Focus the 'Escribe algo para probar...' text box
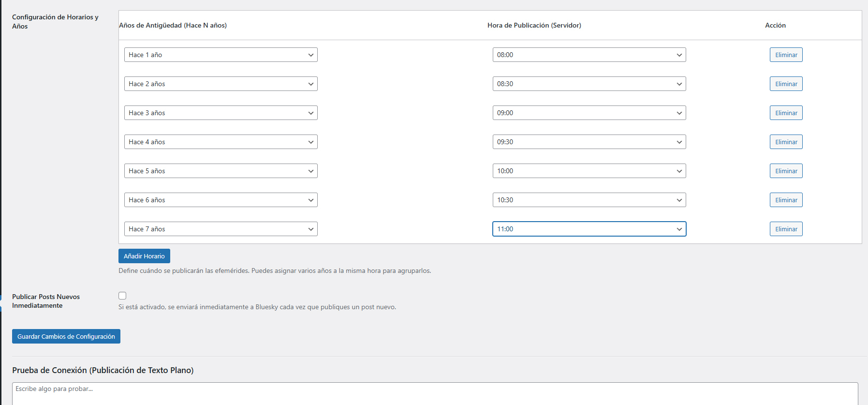The image size is (868, 405). tap(434, 393)
